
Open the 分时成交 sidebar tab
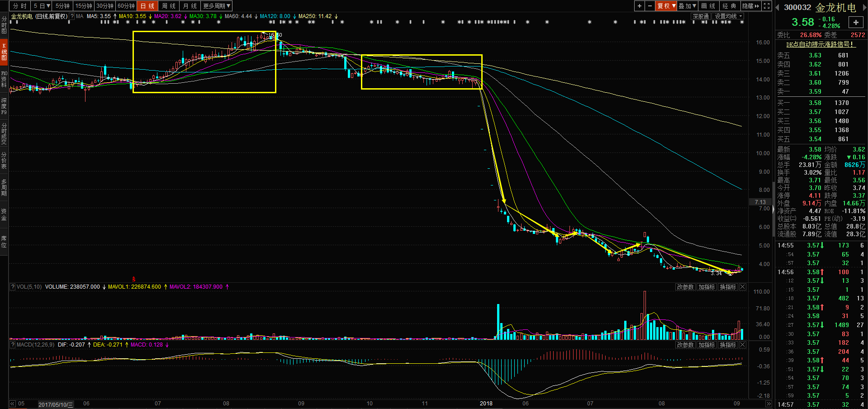coord(4,133)
